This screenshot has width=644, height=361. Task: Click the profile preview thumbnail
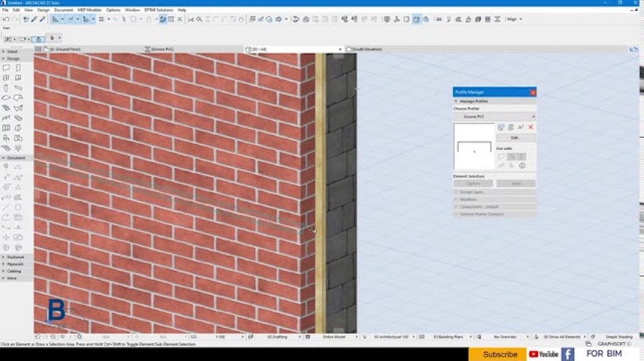pyautogui.click(x=474, y=147)
